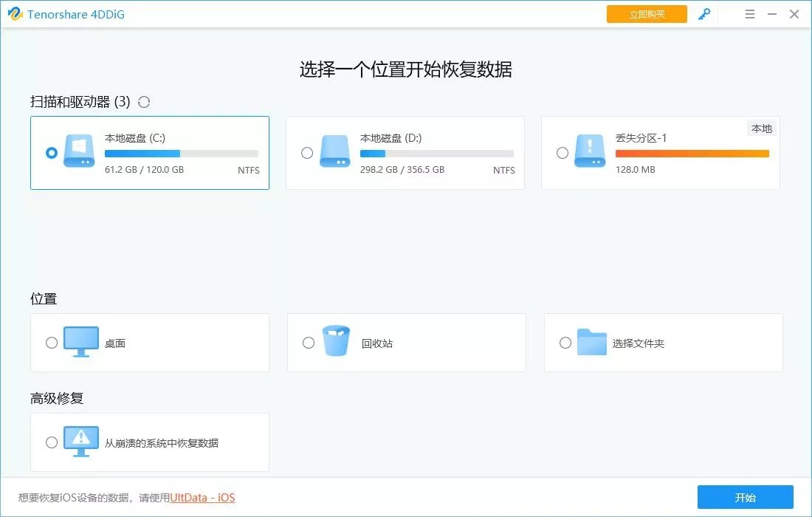Enable 从崩溃的系统中恢复数据 option
812x517 pixels.
pos(52,442)
